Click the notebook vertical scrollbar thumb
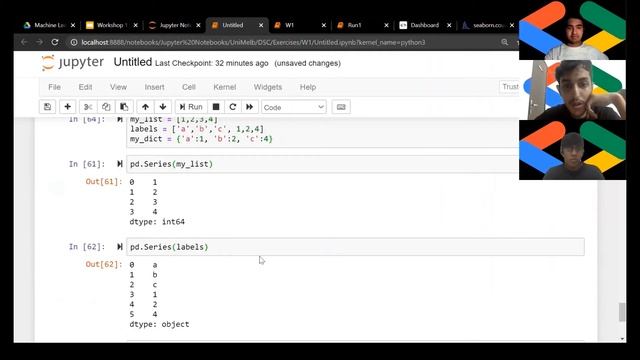640x360 pixels. 622,312
